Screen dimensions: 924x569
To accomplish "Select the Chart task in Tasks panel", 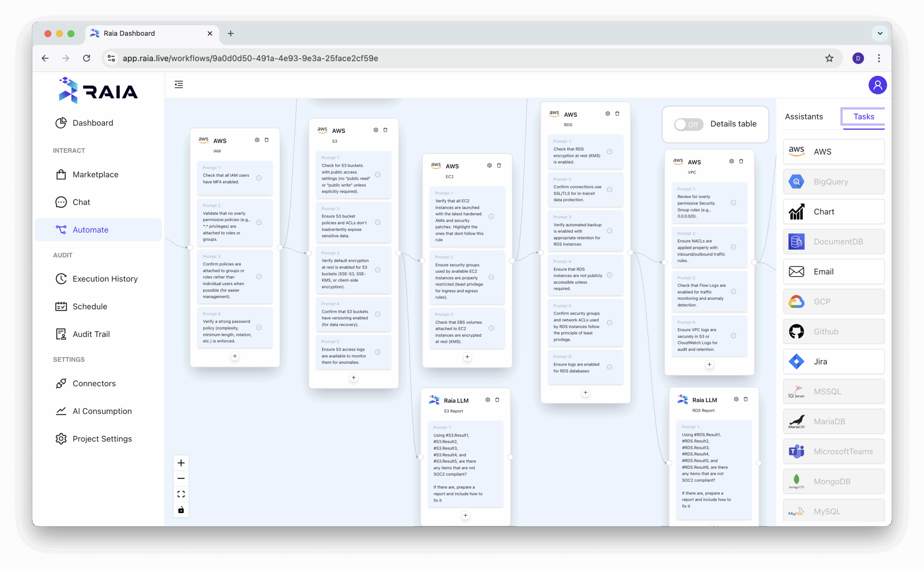I will pos(834,212).
